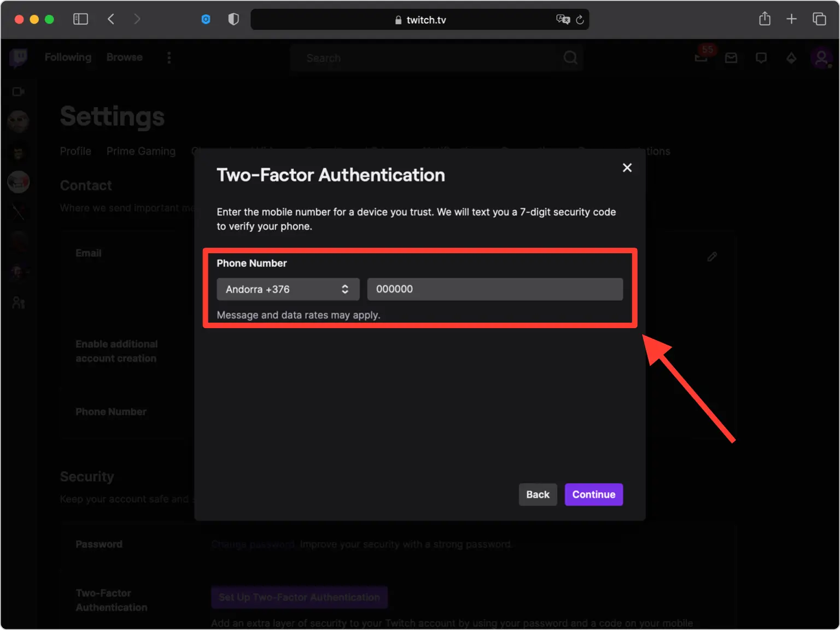Click the twitch.tv address bar
This screenshot has height=630, width=840.
coord(420,20)
